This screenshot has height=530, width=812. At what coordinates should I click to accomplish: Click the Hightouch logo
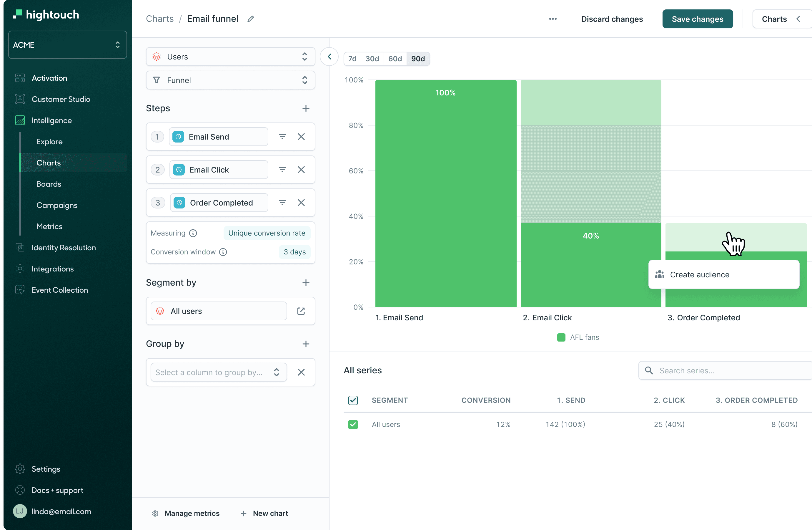[x=46, y=14]
